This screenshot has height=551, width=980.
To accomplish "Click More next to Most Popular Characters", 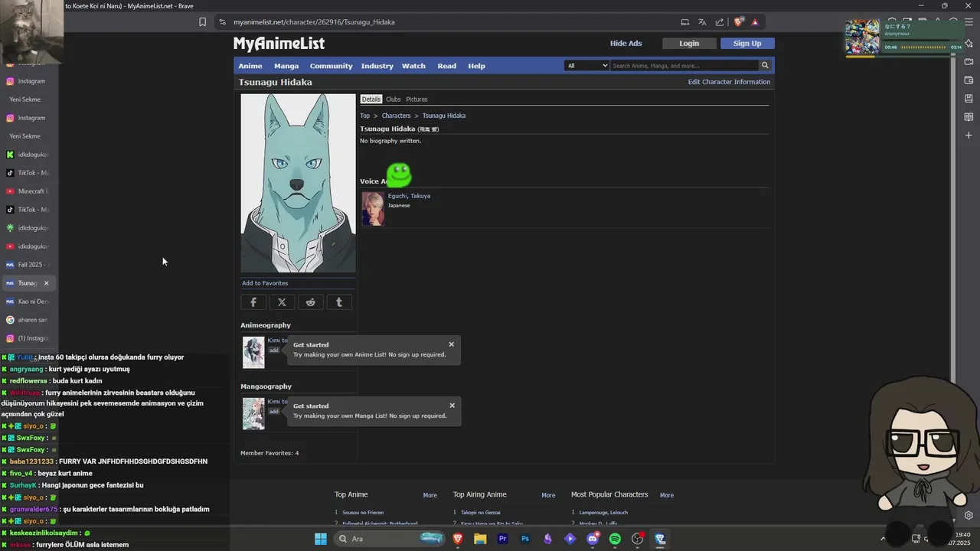I will pos(667,495).
